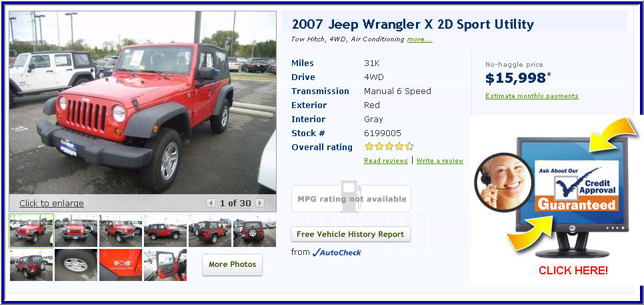Expand the features list via more link
This screenshot has width=644, height=305.
point(419,39)
